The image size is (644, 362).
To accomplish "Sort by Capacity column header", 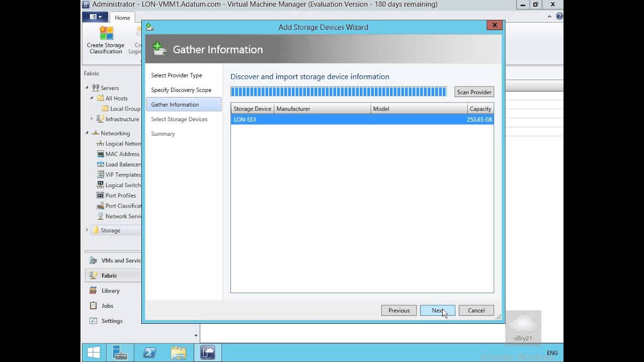I will tap(480, 109).
